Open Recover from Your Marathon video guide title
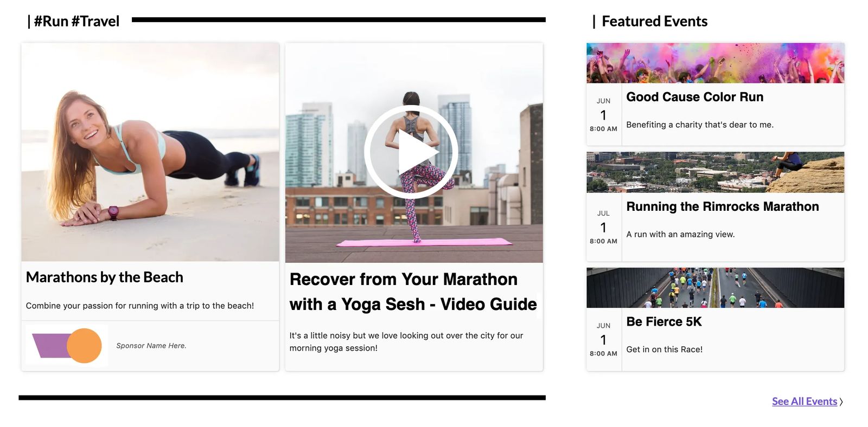Image resolution: width=868 pixels, height=427 pixels. (x=413, y=292)
